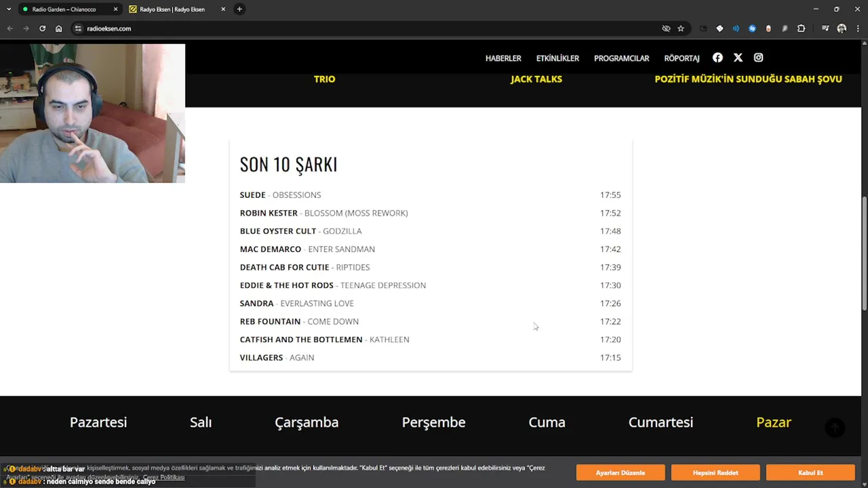The height and width of the screenshot is (488, 868).
Task: Open the blue sound-waves extension icon
Action: click(x=736, y=28)
